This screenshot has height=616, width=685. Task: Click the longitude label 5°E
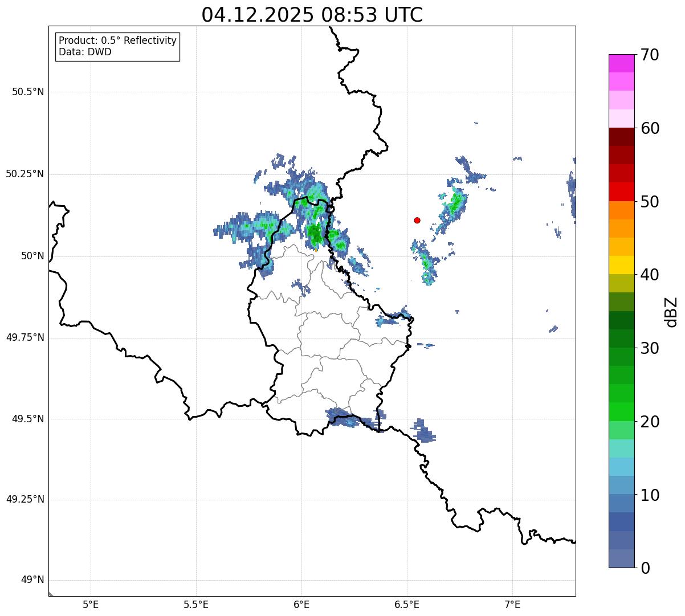point(91,604)
